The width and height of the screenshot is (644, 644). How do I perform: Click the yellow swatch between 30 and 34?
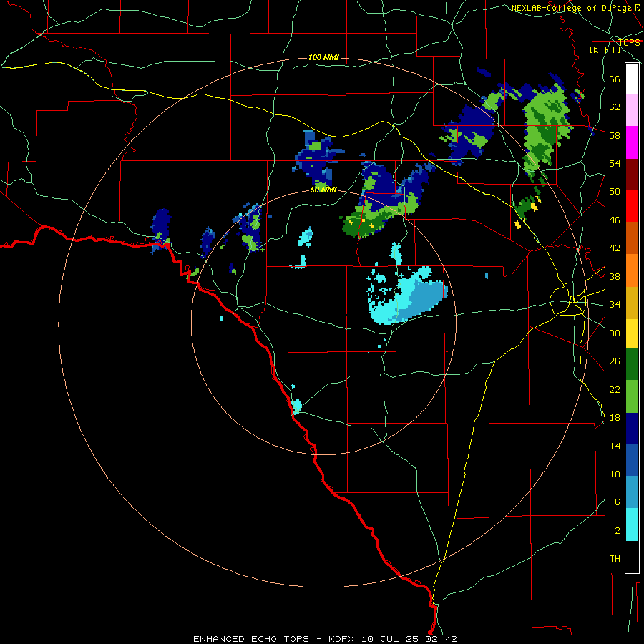click(632, 333)
